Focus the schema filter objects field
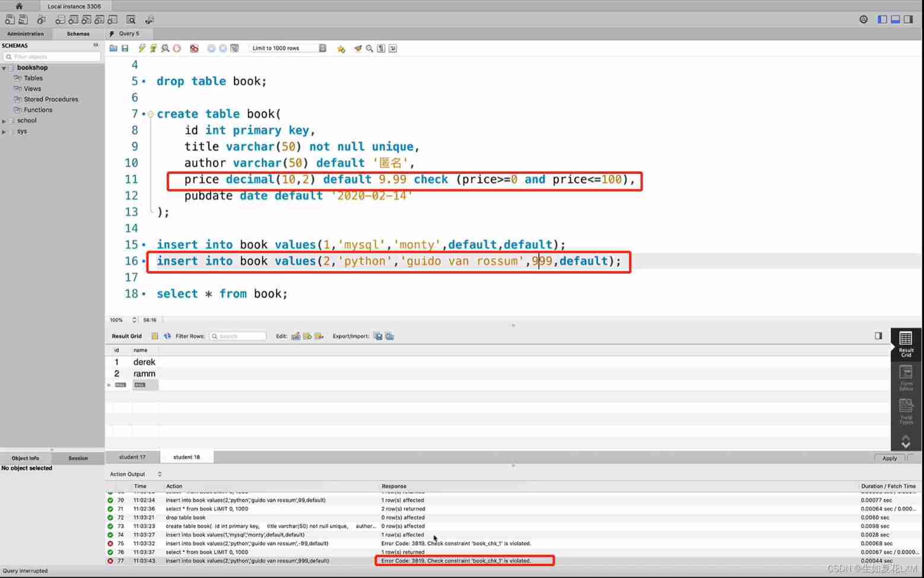This screenshot has height=578, width=924. pyautogui.click(x=52, y=56)
